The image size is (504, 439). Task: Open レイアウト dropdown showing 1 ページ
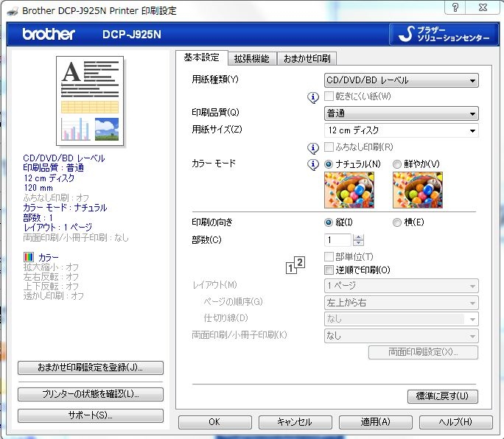click(x=401, y=286)
